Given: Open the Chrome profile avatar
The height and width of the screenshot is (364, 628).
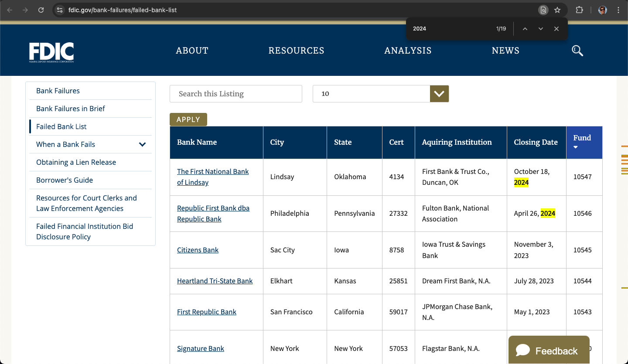Looking at the screenshot, I should tap(603, 10).
